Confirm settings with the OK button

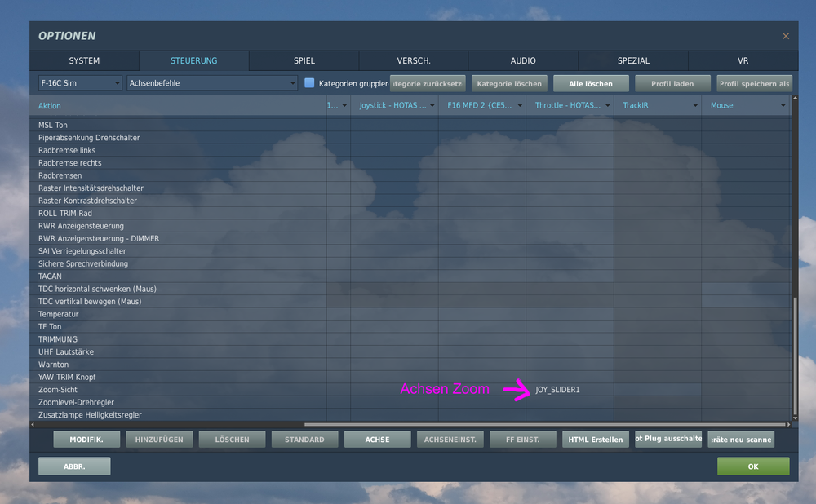click(753, 466)
